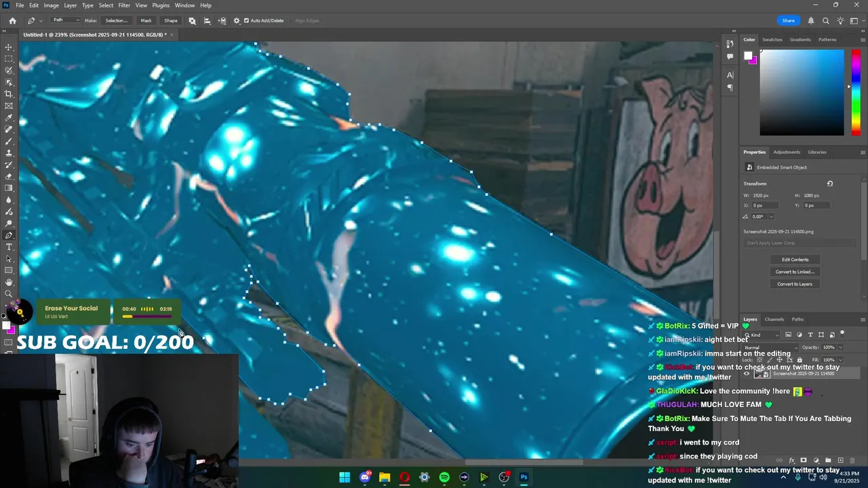This screenshot has width=868, height=488.
Task: Select the Horizontal Type tool
Action: point(9,247)
